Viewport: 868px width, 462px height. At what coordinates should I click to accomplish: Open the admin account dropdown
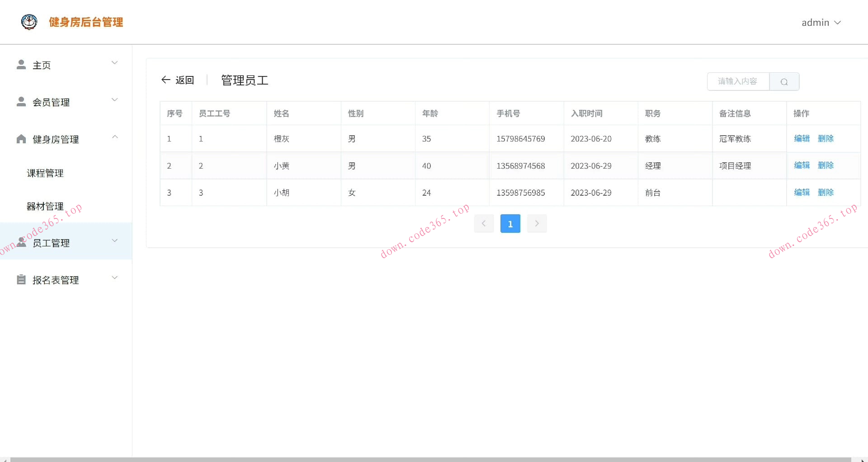coord(821,22)
